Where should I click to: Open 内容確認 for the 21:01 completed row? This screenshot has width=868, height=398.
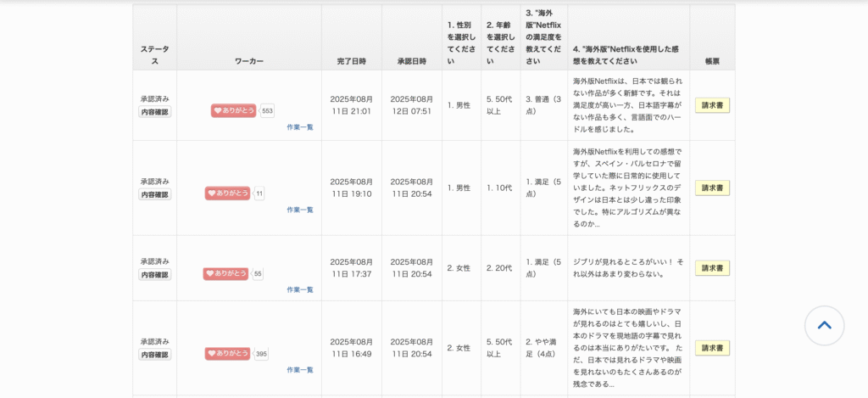tap(154, 111)
